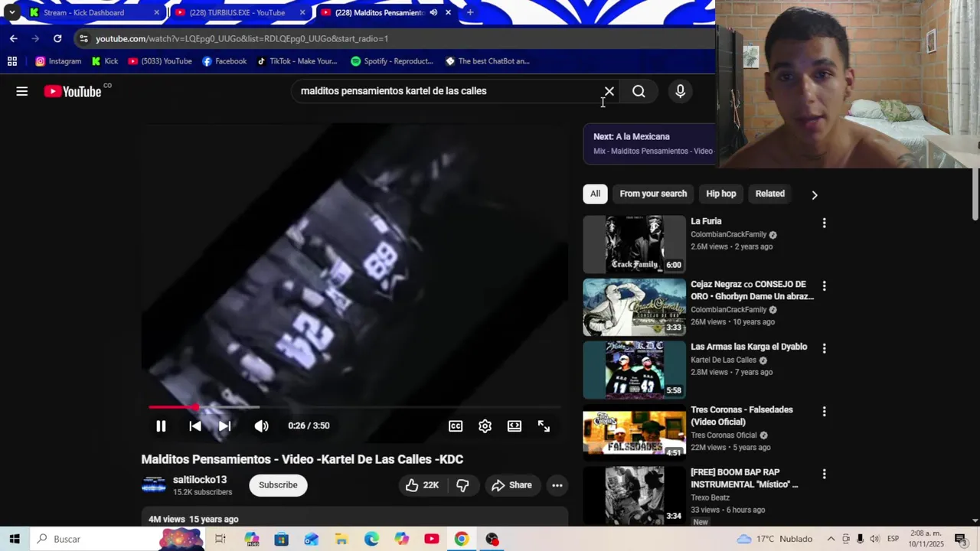Open (5033) YouTube bookmark
Screen dimensions: 980x551
[160, 61]
